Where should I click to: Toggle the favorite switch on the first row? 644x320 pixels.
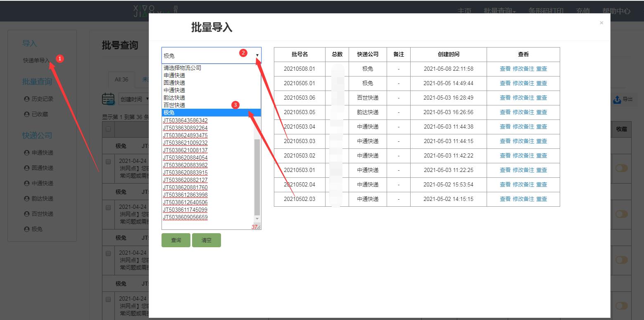[621, 168]
